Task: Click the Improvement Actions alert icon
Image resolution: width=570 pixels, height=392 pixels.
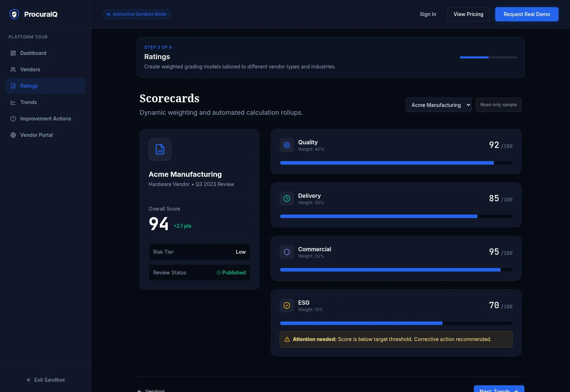Action: (13, 119)
